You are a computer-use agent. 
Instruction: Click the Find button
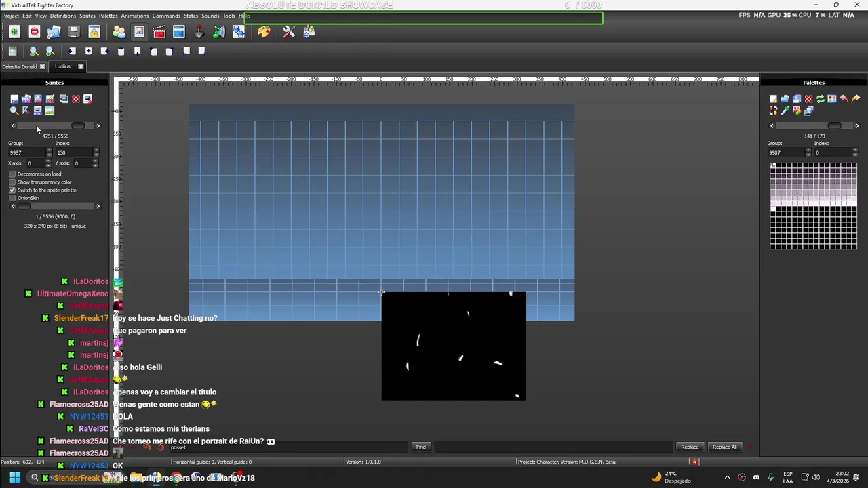click(x=420, y=447)
